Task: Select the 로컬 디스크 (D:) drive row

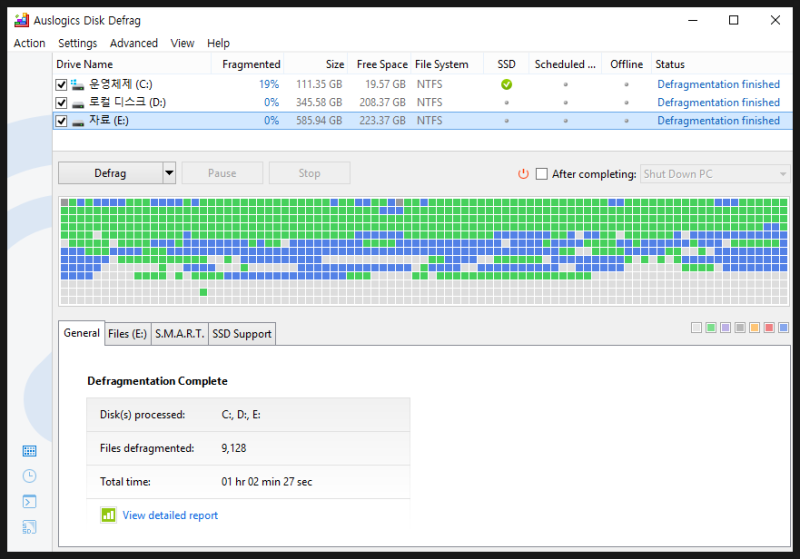Action: click(422, 103)
